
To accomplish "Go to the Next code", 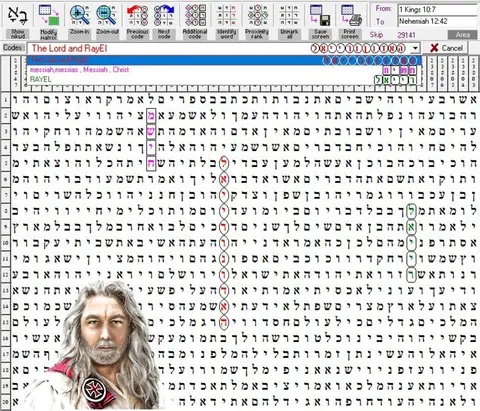I will pyautogui.click(x=164, y=20).
